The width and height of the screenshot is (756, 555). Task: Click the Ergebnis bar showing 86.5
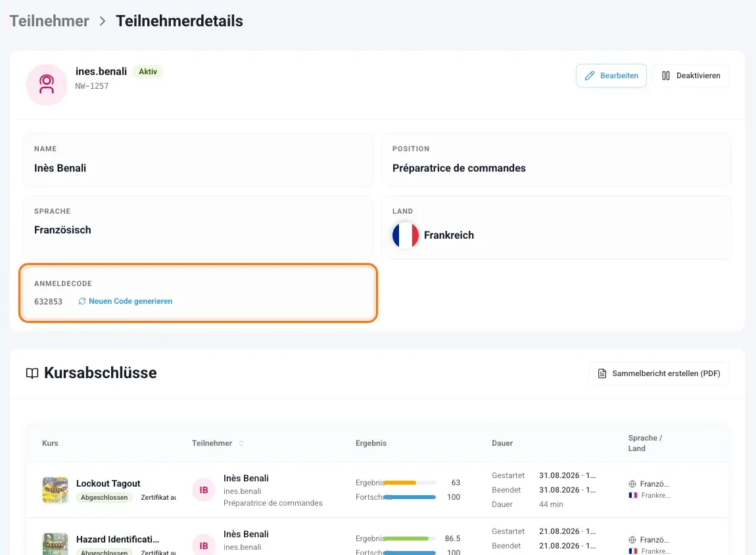tap(410, 539)
